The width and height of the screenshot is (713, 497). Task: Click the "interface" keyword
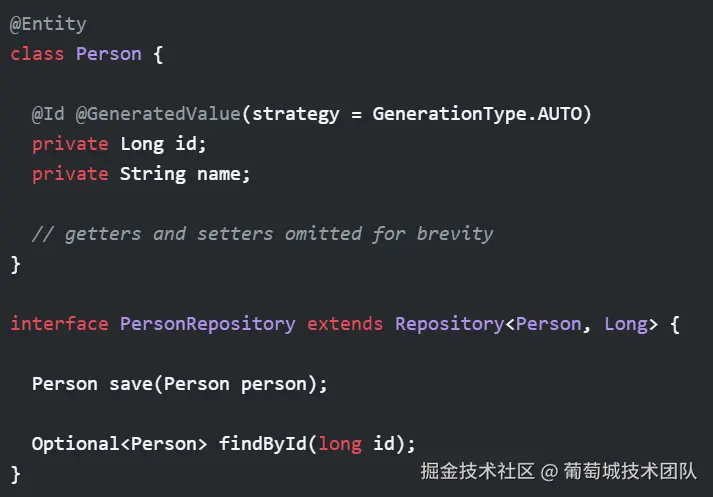60,324
